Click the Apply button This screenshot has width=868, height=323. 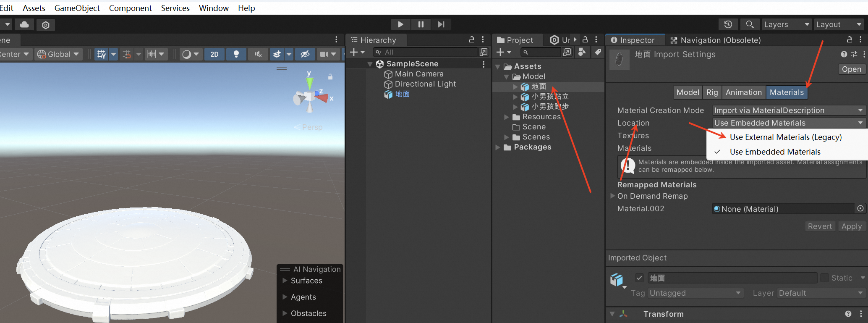[851, 226]
